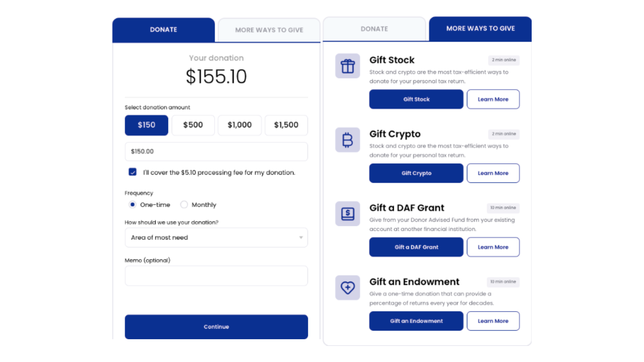Select Monthly donation frequency
The width and height of the screenshot is (644, 362).
click(184, 204)
